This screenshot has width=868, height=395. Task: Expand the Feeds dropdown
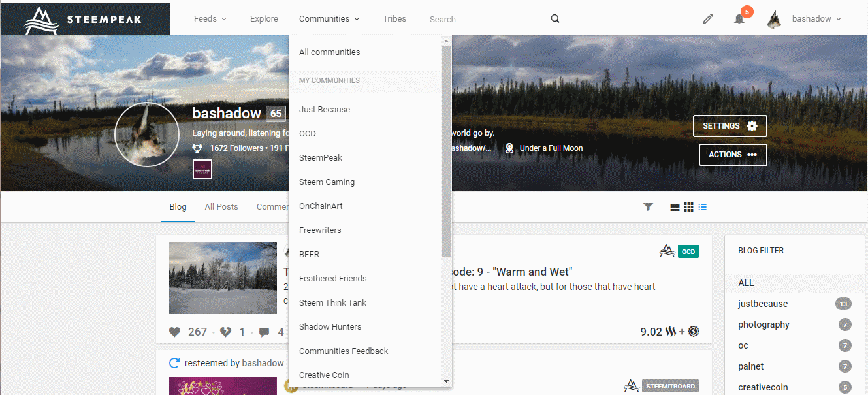tap(210, 19)
